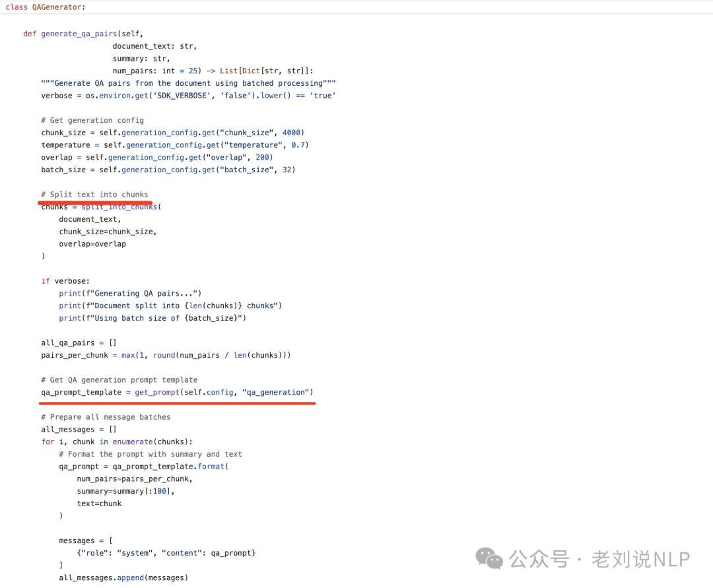Click the "system" role string
This screenshot has height=588, width=713.
pyautogui.click(x=135, y=554)
